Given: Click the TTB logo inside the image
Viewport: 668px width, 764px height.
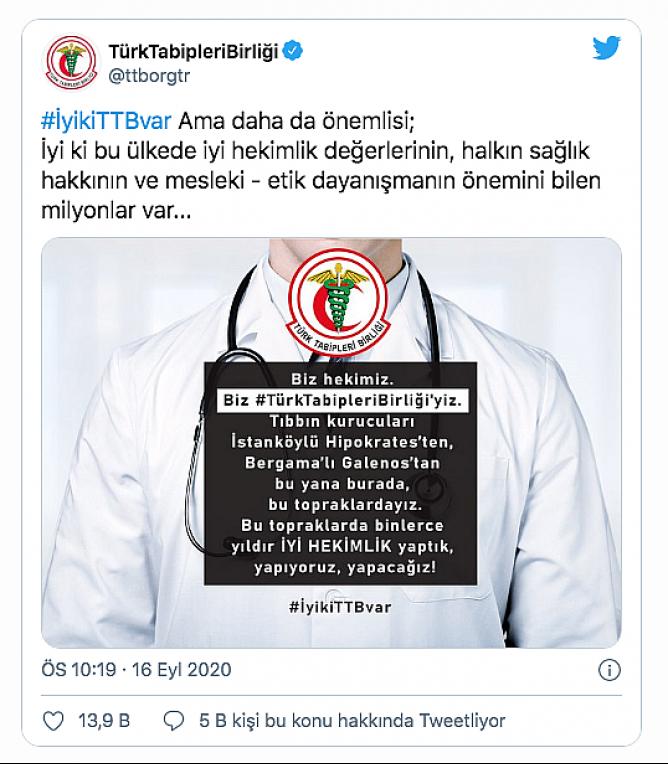Looking at the screenshot, I should coord(338,300).
